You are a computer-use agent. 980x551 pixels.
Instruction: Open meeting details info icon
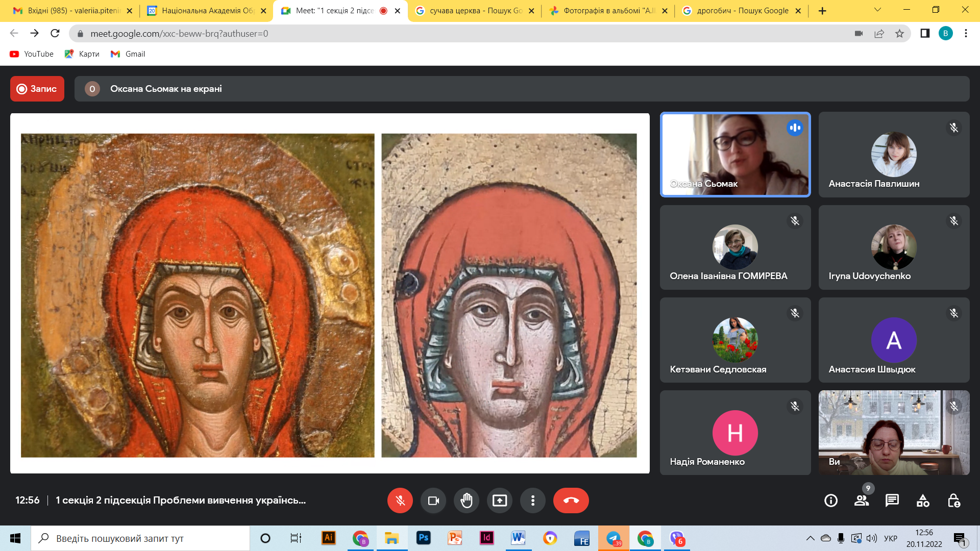coord(831,500)
